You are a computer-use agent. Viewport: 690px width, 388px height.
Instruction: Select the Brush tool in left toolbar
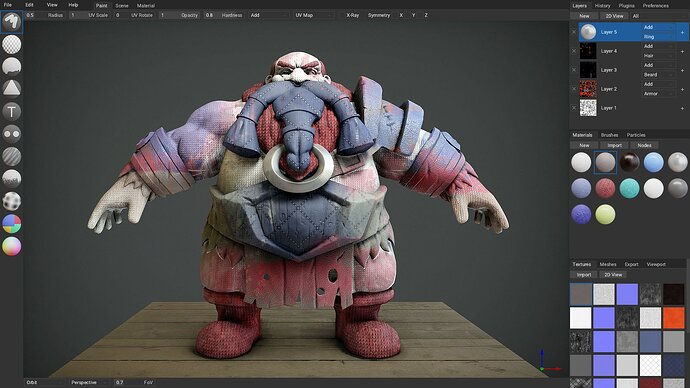click(x=11, y=22)
